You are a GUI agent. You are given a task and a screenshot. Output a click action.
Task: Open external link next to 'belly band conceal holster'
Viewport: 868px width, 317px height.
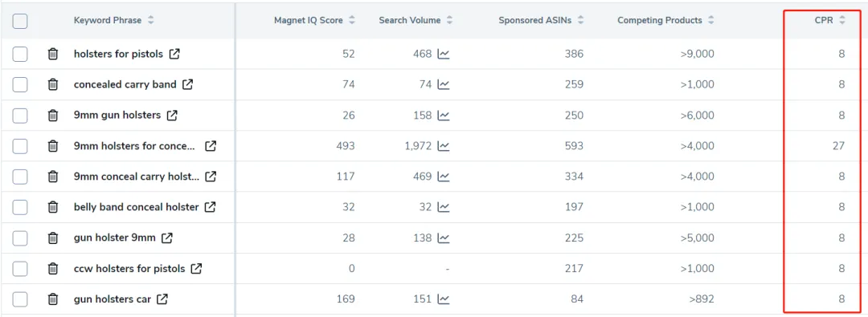pyautogui.click(x=210, y=208)
